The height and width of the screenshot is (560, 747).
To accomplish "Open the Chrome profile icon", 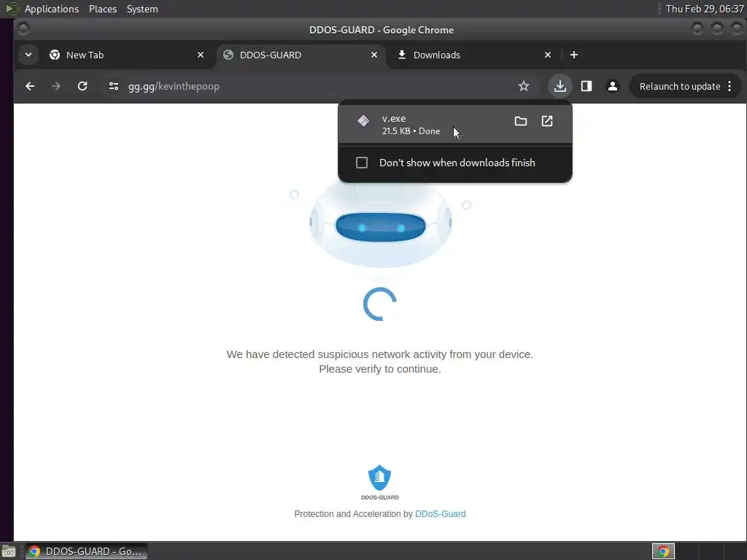I will [x=613, y=86].
